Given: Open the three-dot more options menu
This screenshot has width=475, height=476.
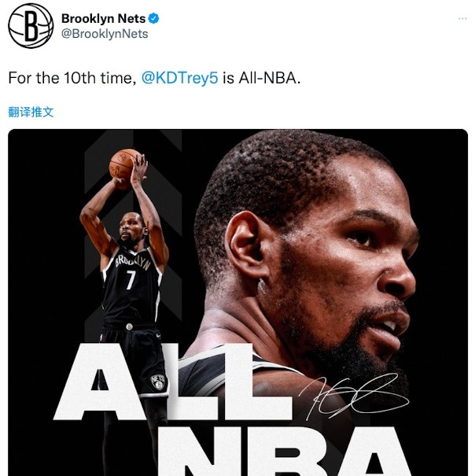Looking at the screenshot, I should pos(462,19).
